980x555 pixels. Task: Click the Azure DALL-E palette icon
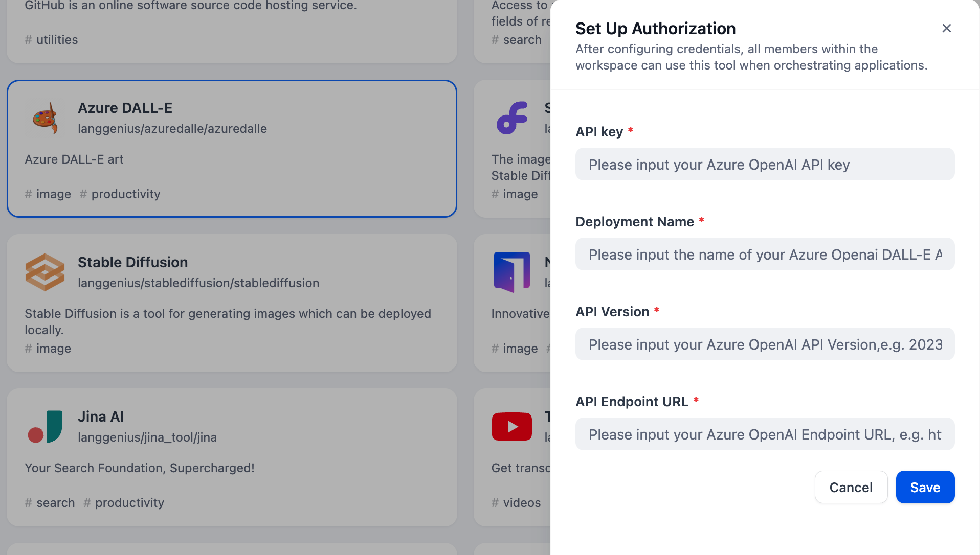click(x=45, y=119)
